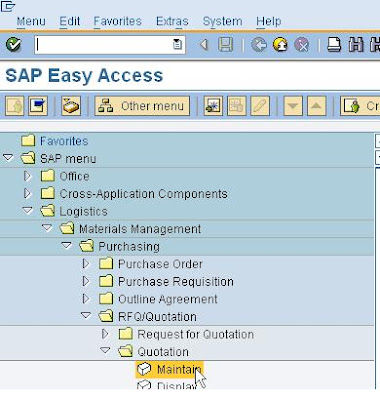This screenshot has height=400, width=380.
Task: Open the Extras menu
Action: coord(172,21)
